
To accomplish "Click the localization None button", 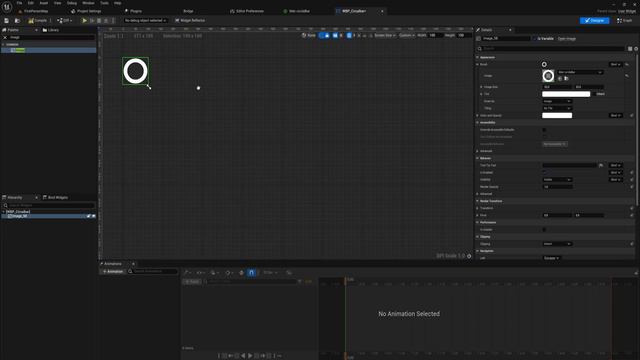I will (309, 36).
